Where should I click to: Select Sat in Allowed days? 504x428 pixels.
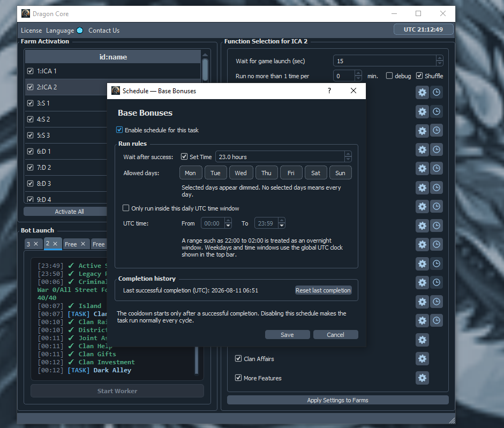(x=316, y=172)
